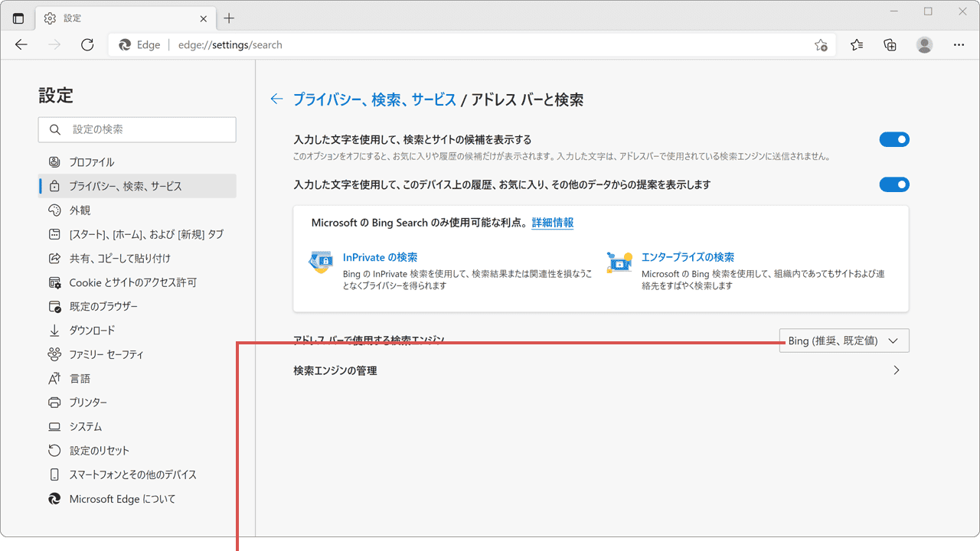This screenshot has height=551, width=980.
Task: Click the エンタープライズの検索 icon
Action: pyautogui.click(x=619, y=263)
